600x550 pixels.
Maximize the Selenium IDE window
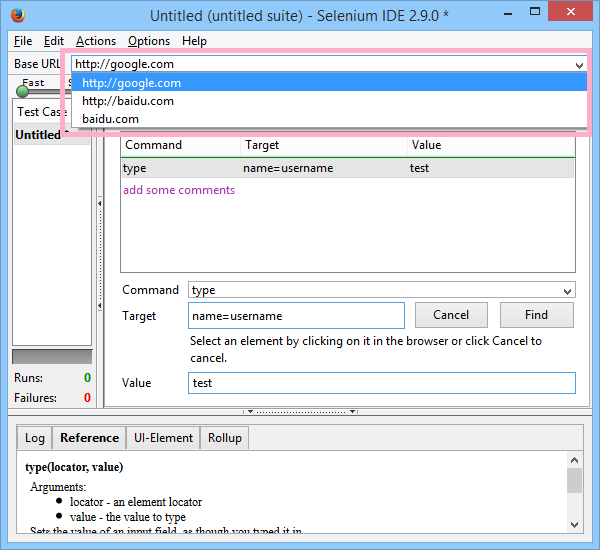(535, 11)
